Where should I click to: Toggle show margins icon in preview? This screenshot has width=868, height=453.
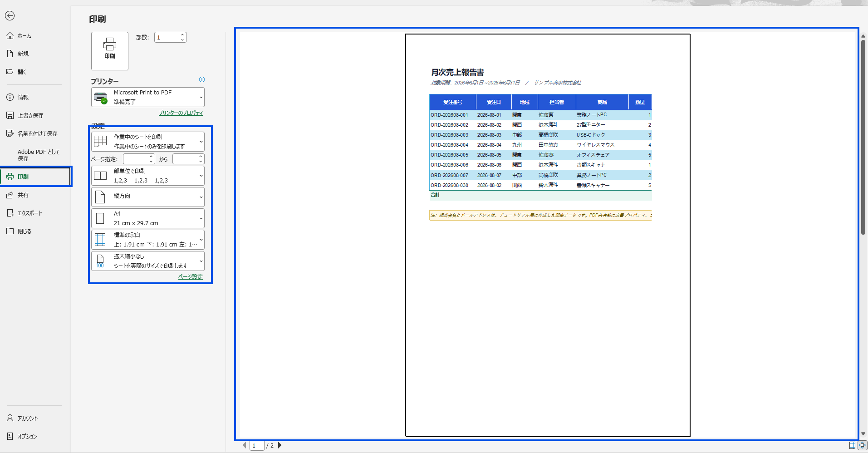pyautogui.click(x=853, y=445)
